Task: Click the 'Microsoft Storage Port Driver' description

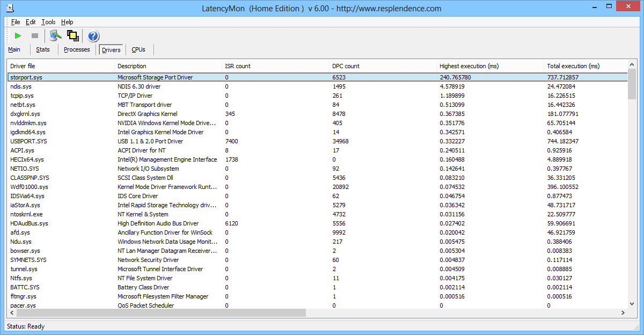Action: (x=155, y=77)
